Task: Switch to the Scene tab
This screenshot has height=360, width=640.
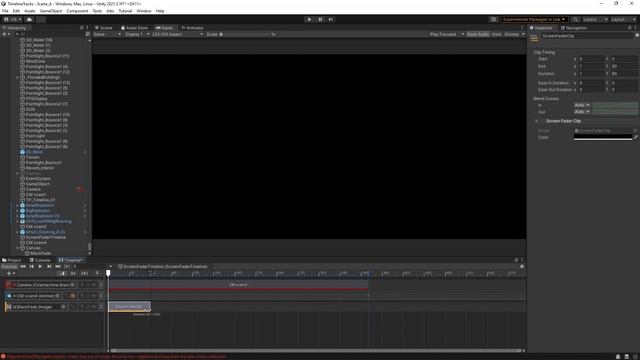Action: pyautogui.click(x=104, y=28)
